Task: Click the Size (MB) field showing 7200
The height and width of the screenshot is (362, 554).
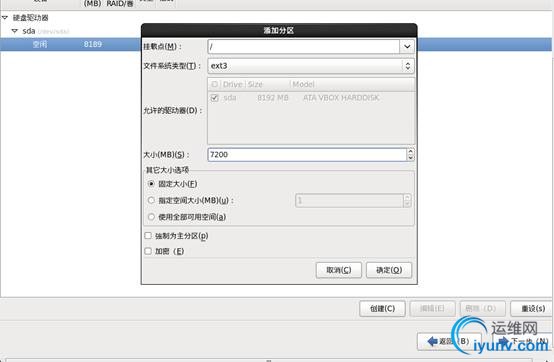Action: (x=307, y=155)
